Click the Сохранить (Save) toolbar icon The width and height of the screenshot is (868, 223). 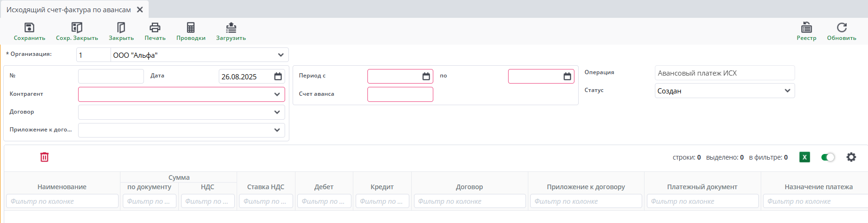29,28
